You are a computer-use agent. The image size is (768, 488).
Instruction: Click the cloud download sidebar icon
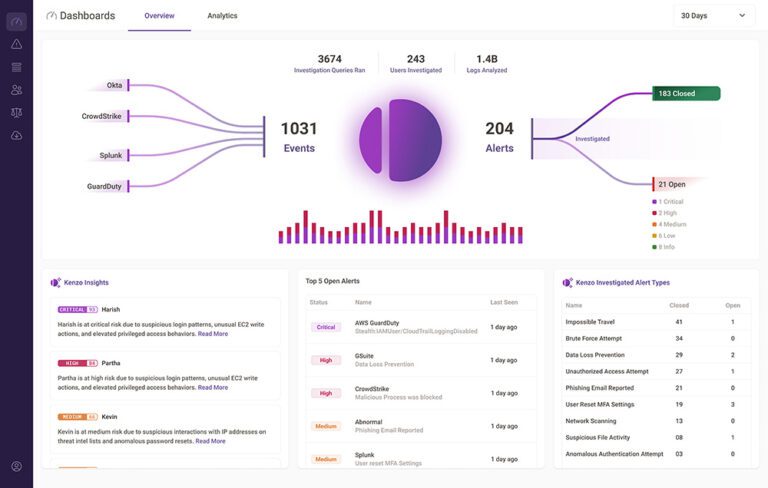coord(16,136)
